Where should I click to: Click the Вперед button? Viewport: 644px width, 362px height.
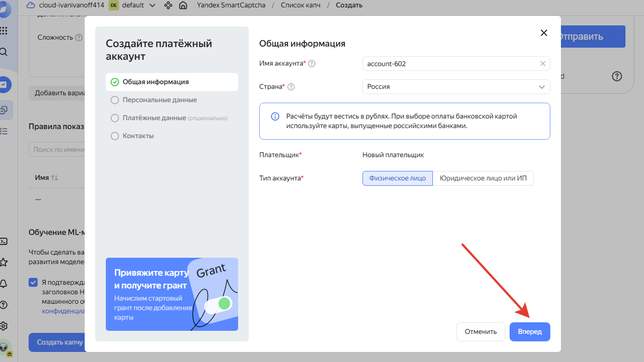(530, 332)
